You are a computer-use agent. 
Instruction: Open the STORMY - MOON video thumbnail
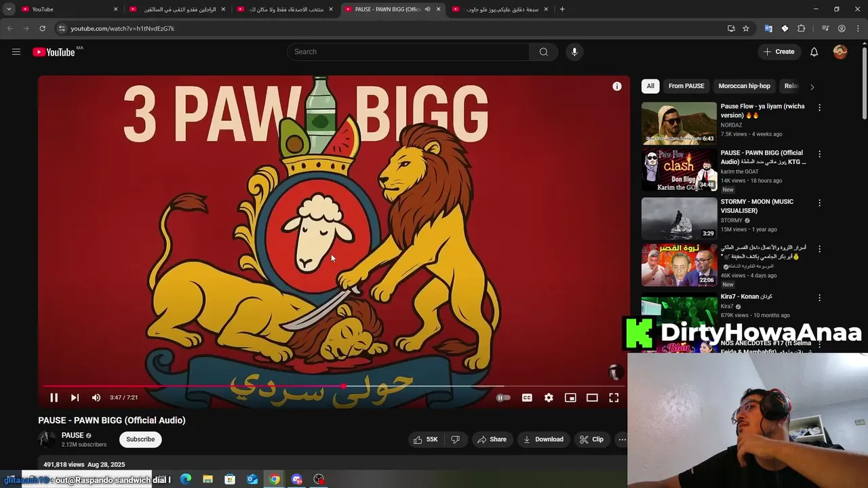point(679,218)
